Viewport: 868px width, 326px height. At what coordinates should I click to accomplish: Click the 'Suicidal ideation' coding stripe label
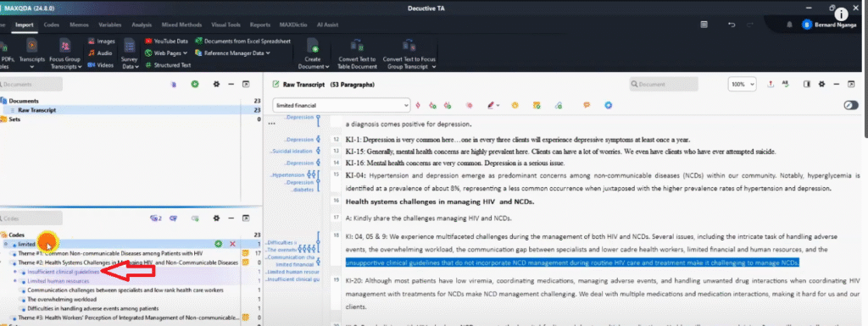coord(292,151)
